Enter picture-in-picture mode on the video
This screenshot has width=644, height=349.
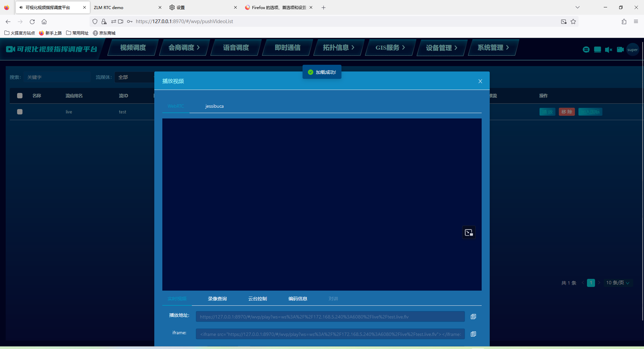(469, 232)
